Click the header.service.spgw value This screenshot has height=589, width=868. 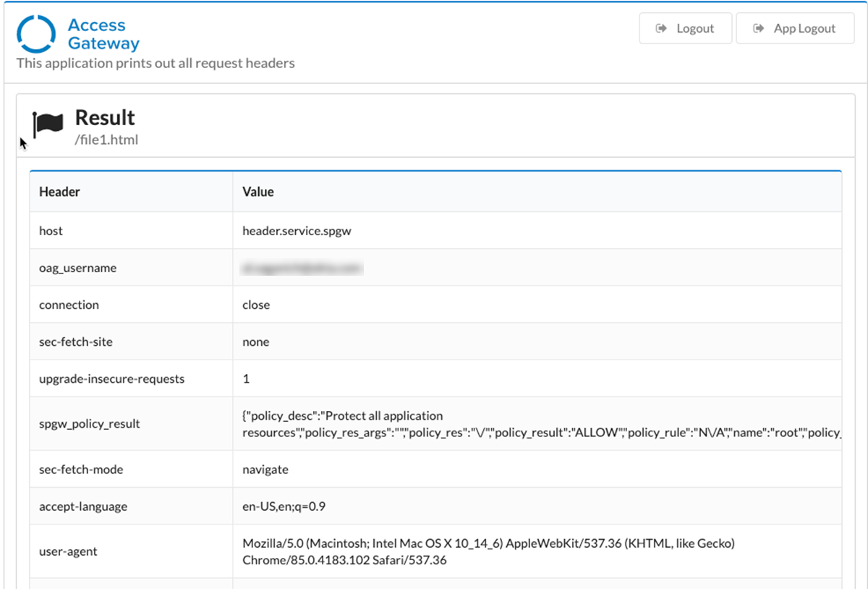(297, 231)
